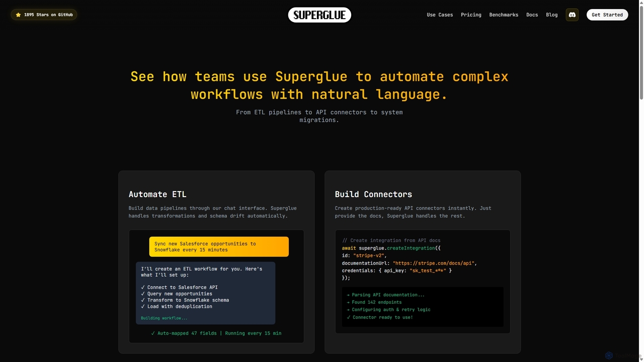The height and width of the screenshot is (362, 644).
Task: Click the 'Found 142 endpoints' log line
Action: [x=374, y=302]
